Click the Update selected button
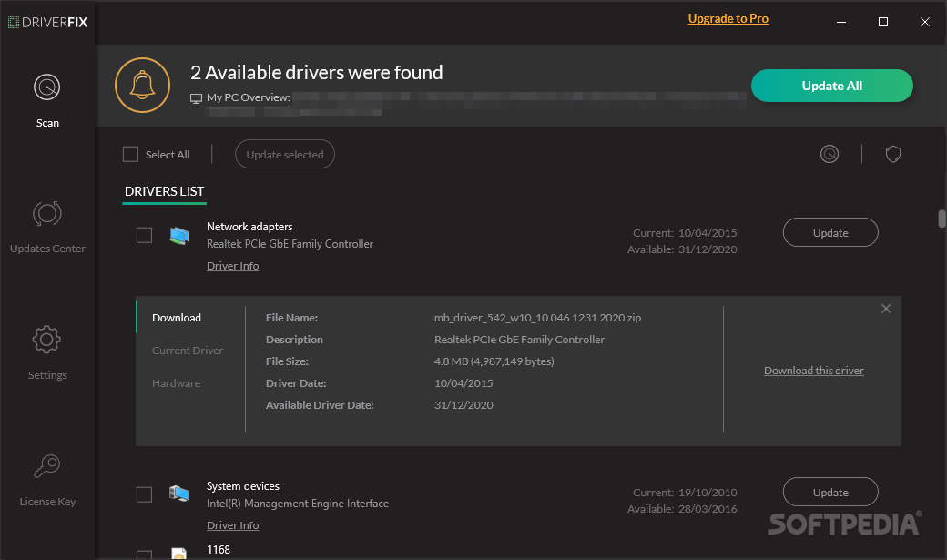Viewport: 947px width, 560px height. pos(284,154)
